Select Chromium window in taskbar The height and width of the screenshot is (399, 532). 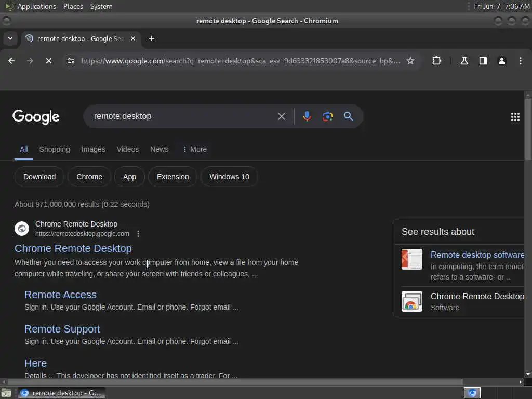click(62, 393)
